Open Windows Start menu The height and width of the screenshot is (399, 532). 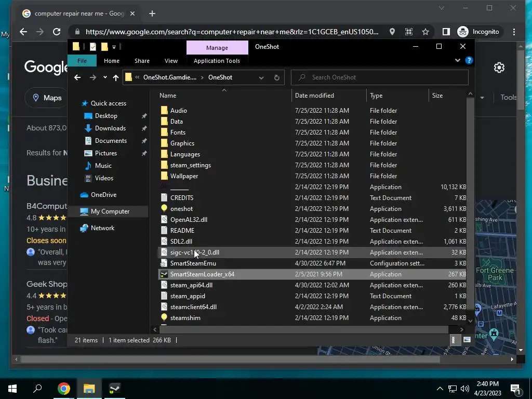[12, 388]
